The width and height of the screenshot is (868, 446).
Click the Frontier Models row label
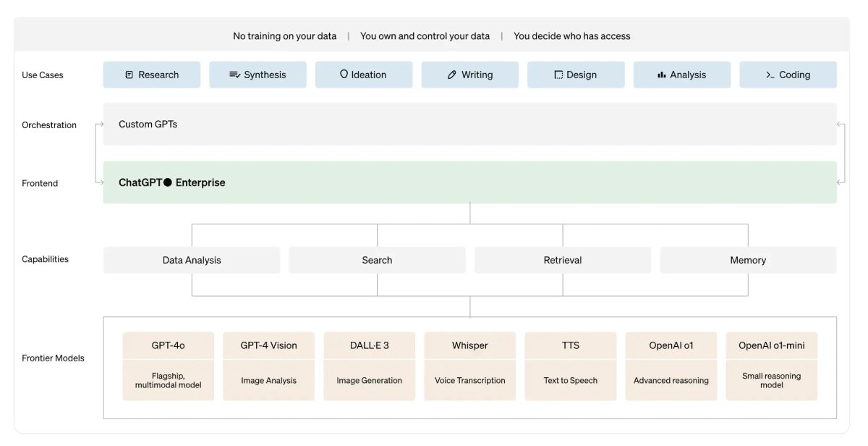point(54,358)
